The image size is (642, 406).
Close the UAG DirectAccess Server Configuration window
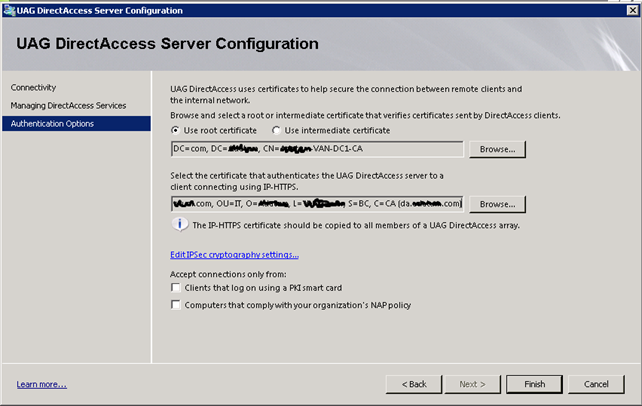pyautogui.click(x=633, y=10)
